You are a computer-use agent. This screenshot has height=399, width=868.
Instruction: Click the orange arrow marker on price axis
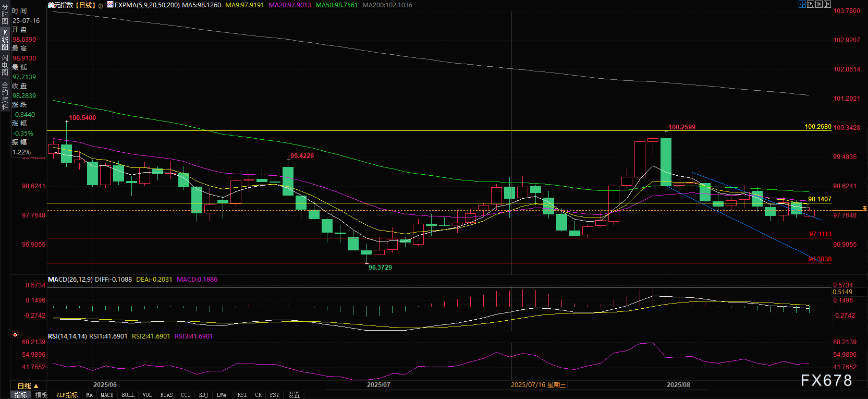(864, 208)
